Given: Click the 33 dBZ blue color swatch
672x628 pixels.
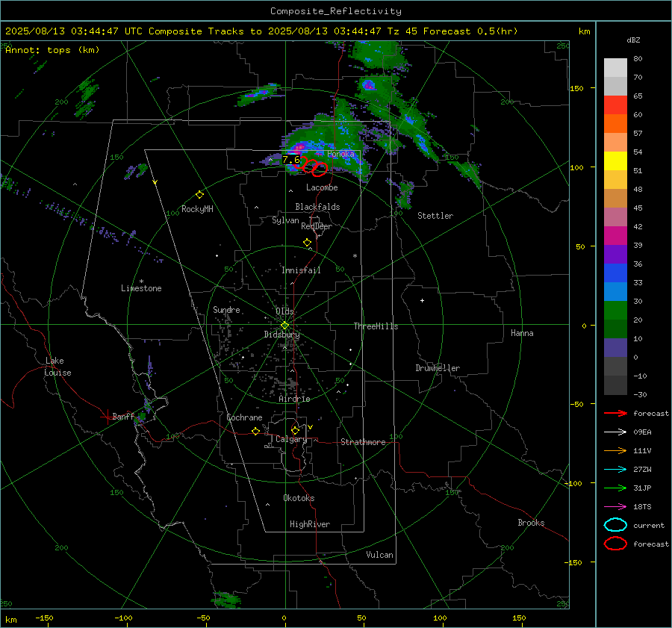Looking at the screenshot, I should pos(615,273).
